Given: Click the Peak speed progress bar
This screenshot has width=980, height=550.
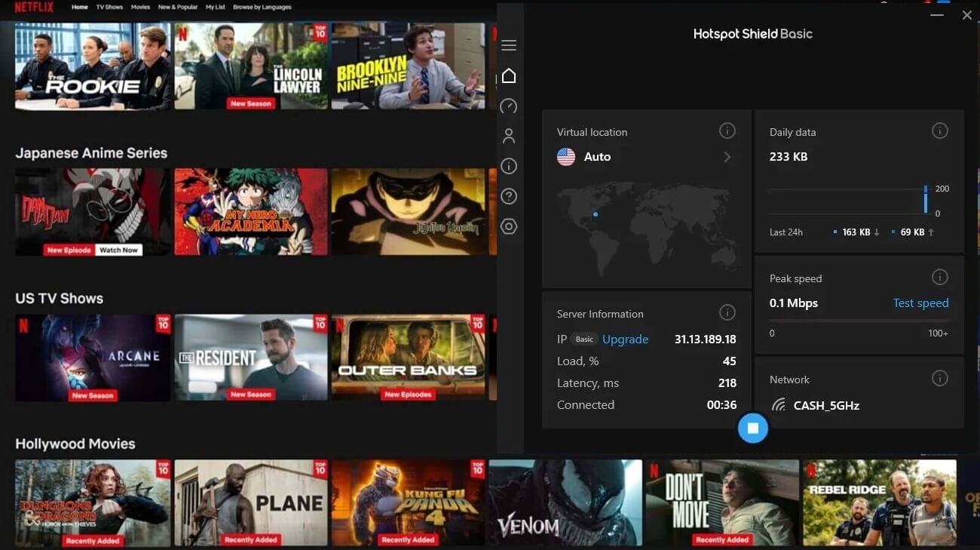Looking at the screenshot, I should coord(859,321).
